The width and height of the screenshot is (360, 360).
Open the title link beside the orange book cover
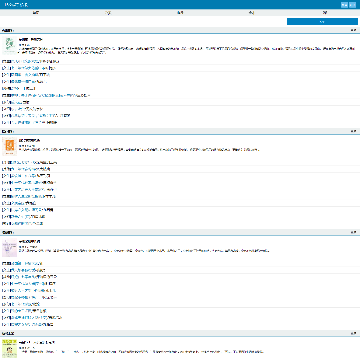[30, 140]
